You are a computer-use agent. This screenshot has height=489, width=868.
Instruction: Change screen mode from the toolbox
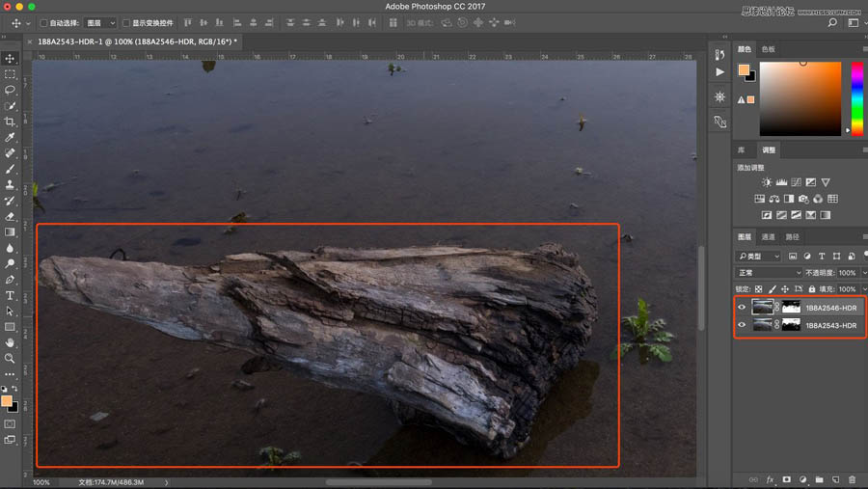(10, 440)
